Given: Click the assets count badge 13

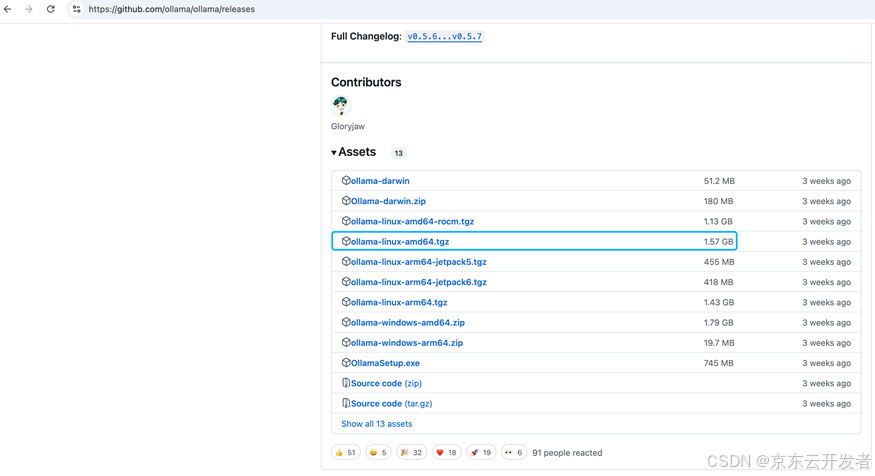Looking at the screenshot, I should click(x=398, y=153).
